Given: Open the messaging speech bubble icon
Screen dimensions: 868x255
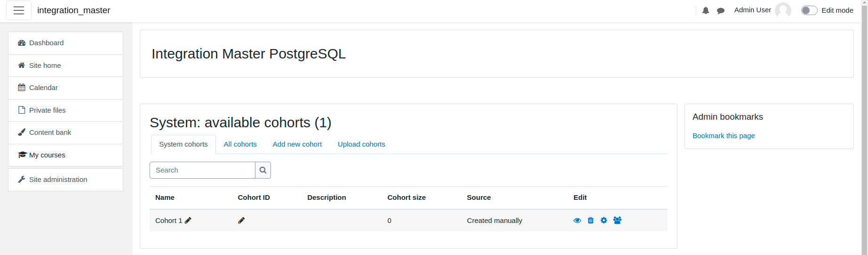Looking at the screenshot, I should pyautogui.click(x=721, y=10).
